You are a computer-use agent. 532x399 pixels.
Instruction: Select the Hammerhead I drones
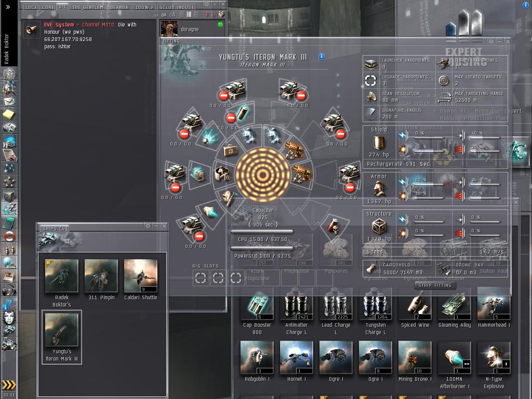[494, 308]
